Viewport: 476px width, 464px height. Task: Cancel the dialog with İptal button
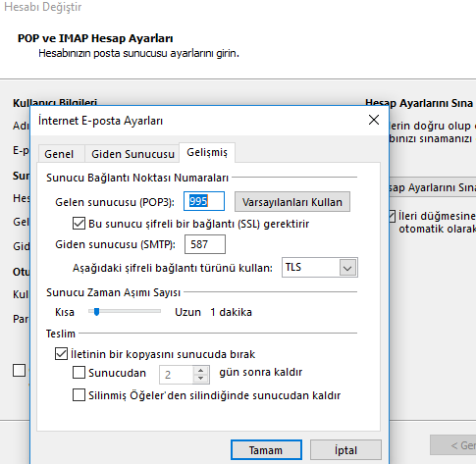pos(345,450)
